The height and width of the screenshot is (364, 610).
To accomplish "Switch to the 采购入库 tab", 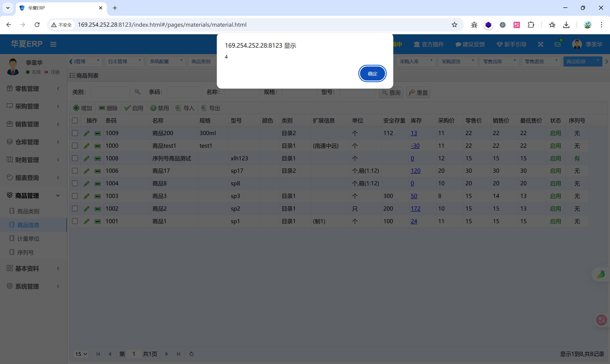I will [409, 61].
